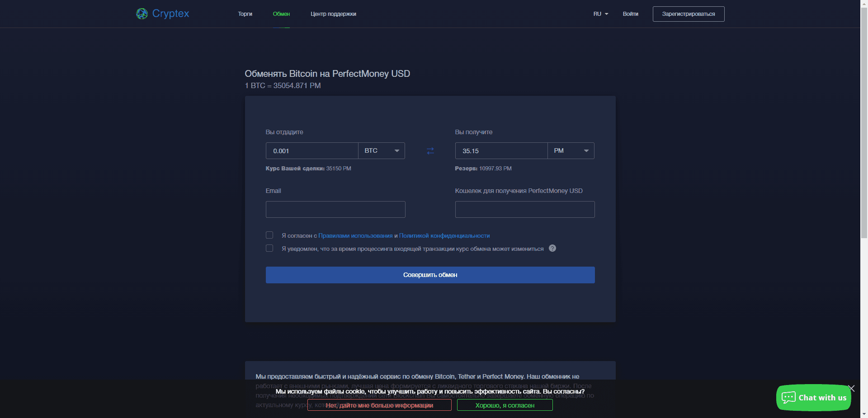Open the Chat with us widget

coord(813,398)
